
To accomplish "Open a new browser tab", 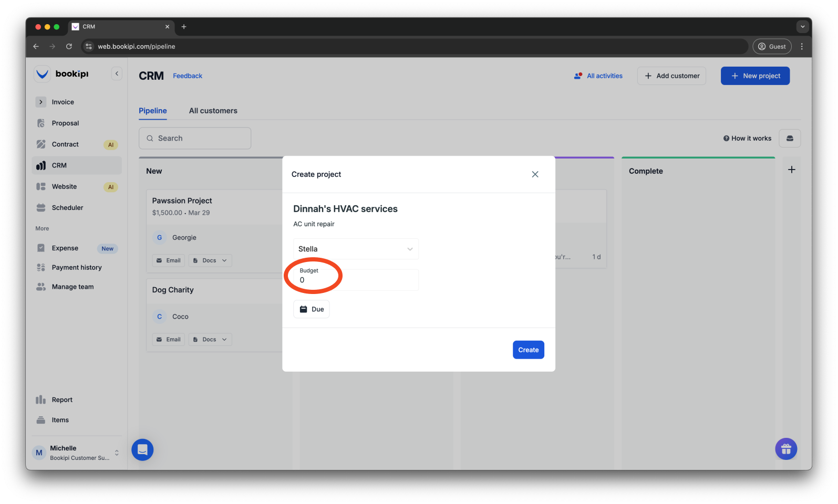I will pyautogui.click(x=184, y=27).
